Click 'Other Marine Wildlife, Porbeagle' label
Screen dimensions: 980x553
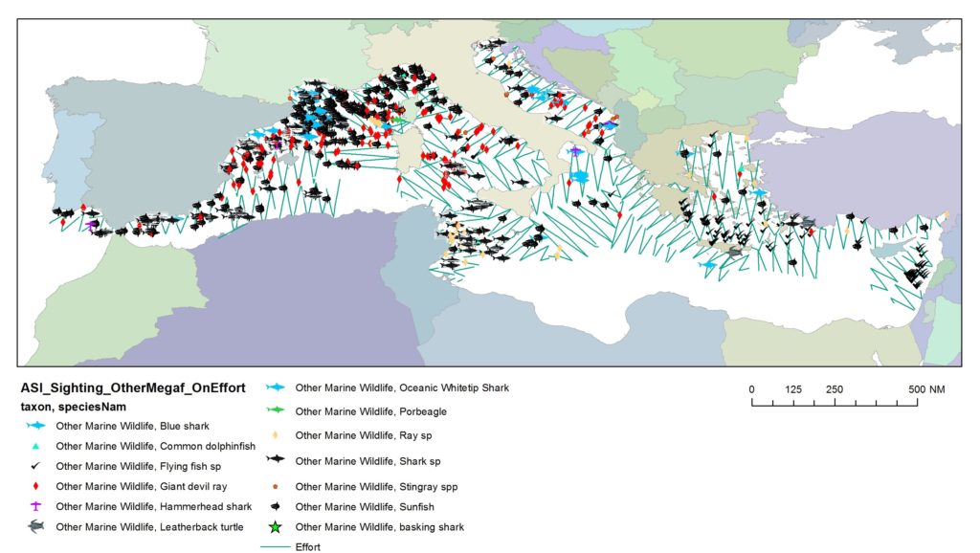tap(370, 411)
